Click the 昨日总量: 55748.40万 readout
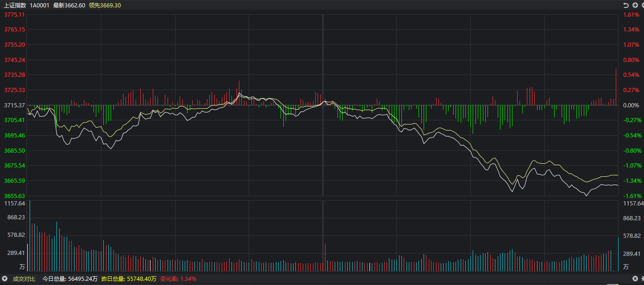 pyautogui.click(x=129, y=279)
